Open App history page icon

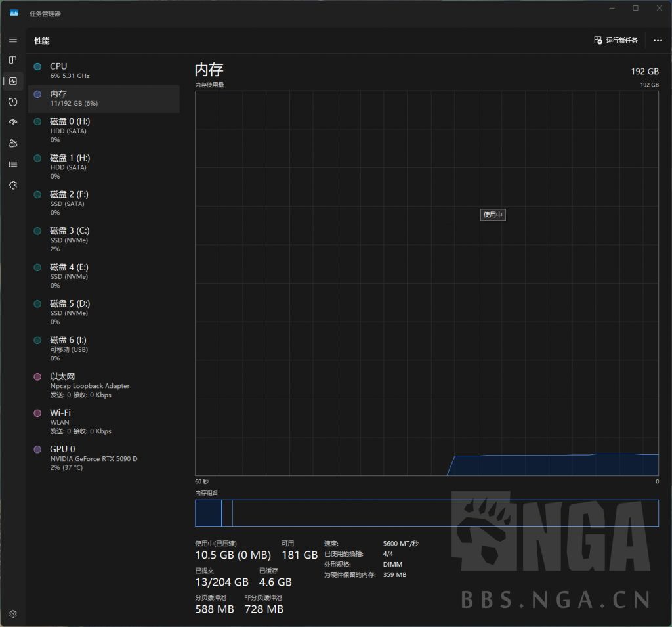(x=13, y=102)
